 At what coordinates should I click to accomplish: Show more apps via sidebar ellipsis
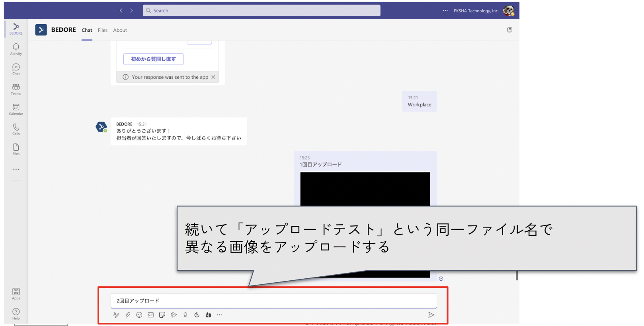(16, 169)
